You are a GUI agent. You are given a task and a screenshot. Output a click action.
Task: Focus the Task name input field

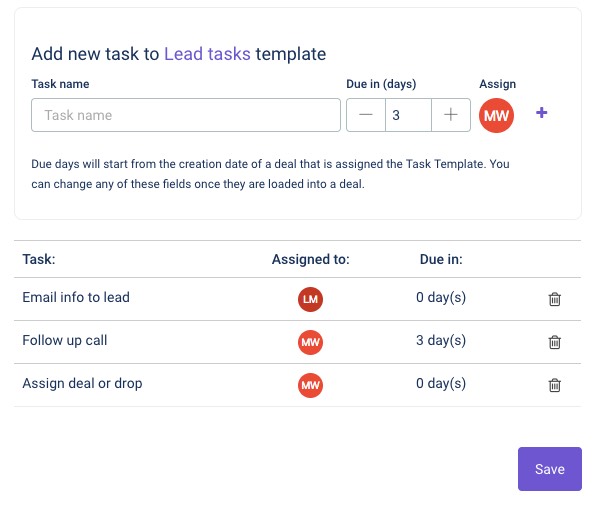tap(186, 115)
